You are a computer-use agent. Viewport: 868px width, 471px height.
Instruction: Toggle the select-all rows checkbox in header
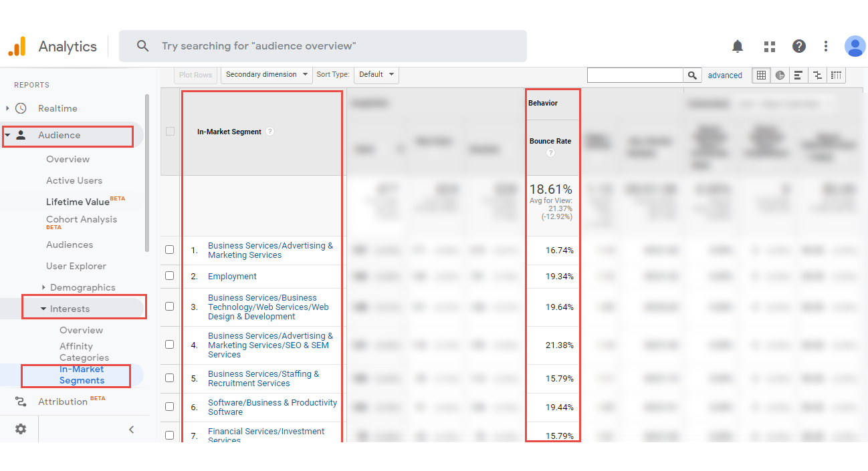coord(170,132)
